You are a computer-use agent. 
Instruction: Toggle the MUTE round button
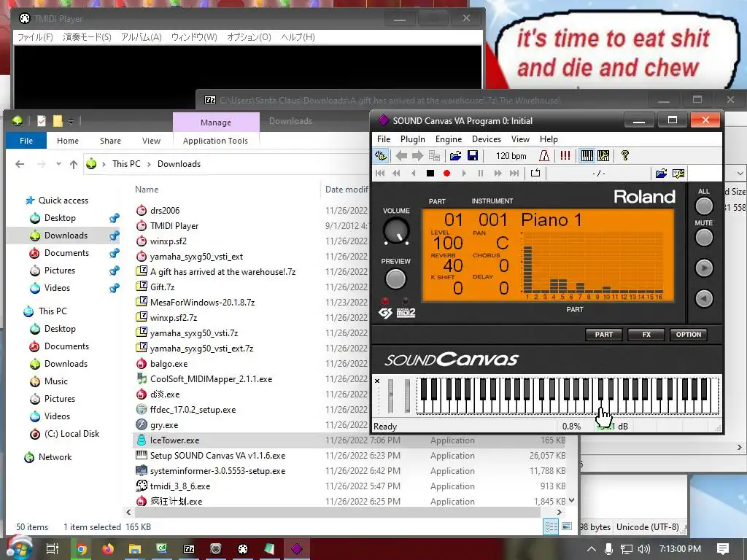point(704,237)
